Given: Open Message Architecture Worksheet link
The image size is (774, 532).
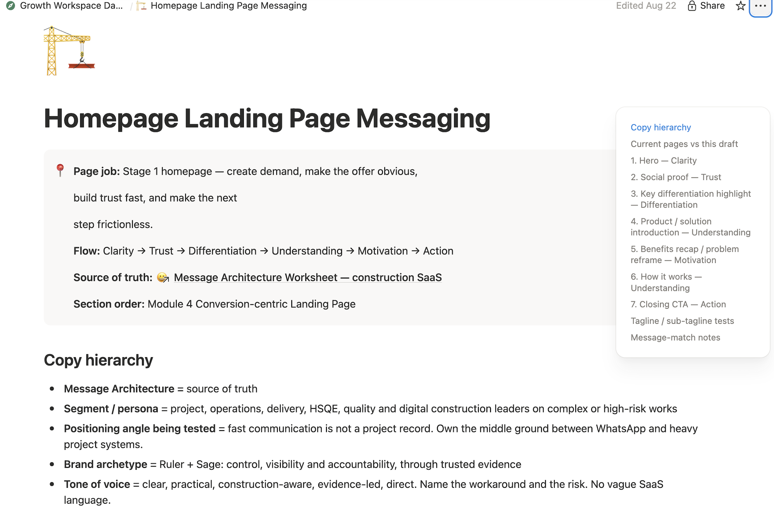Looking at the screenshot, I should [x=308, y=278].
